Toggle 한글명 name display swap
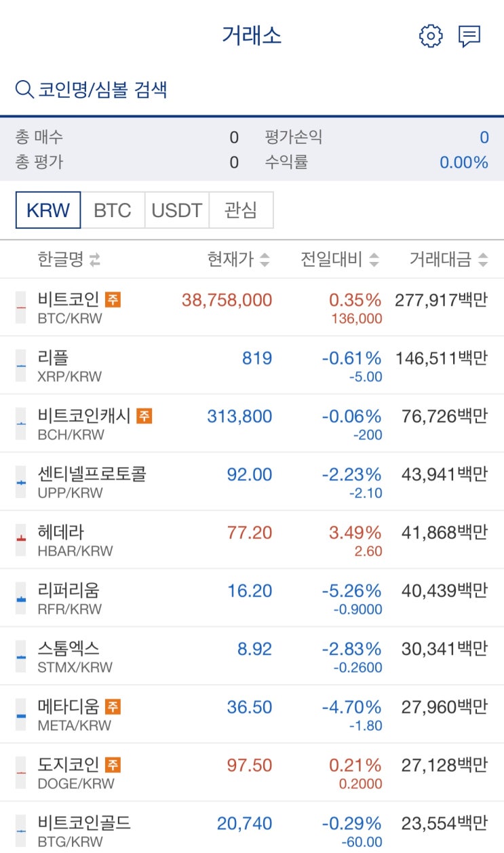The image size is (504, 853). click(95, 259)
